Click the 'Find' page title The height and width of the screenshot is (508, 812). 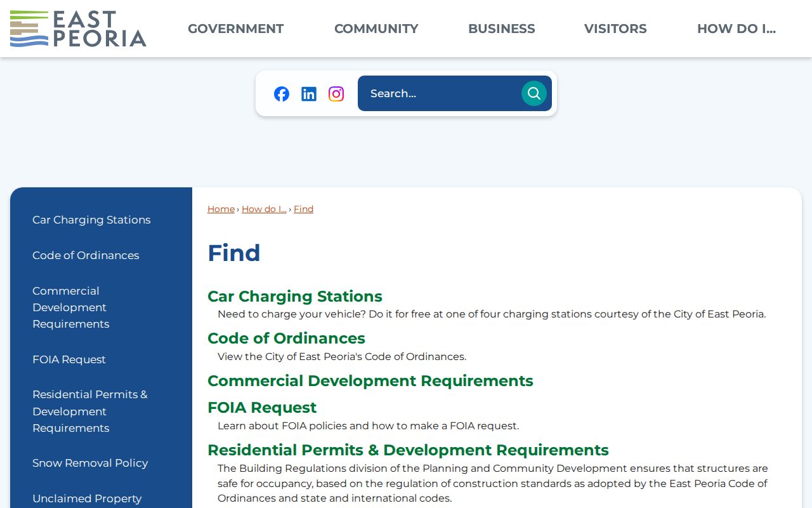(234, 253)
